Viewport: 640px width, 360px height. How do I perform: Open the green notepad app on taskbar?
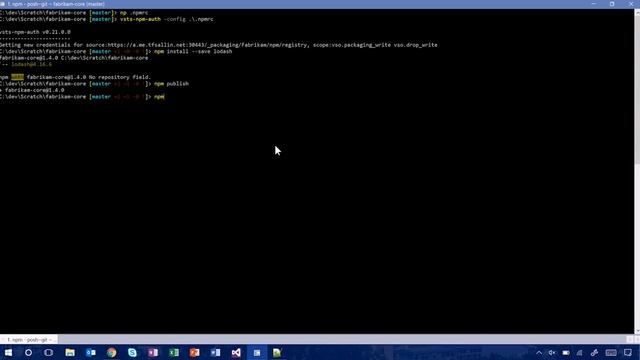tap(277, 353)
